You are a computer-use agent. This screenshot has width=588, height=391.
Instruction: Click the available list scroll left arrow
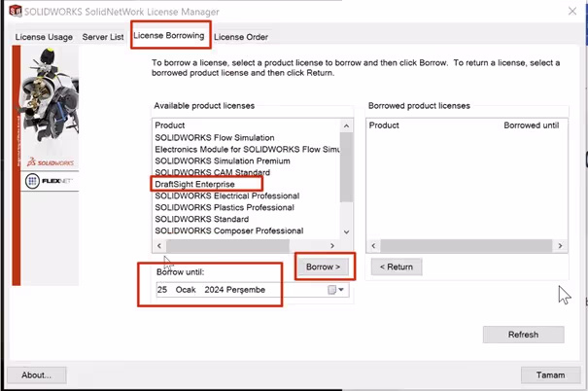[x=159, y=246]
